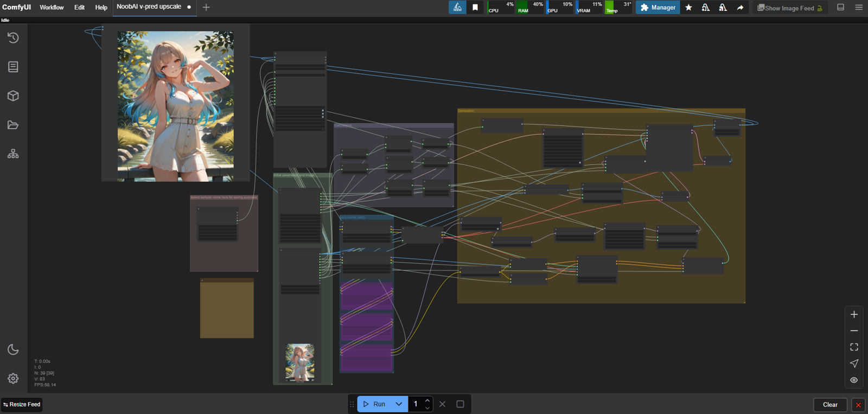Add a new workflow tab with plus
The height and width of the screenshot is (414, 868).
click(x=206, y=7)
